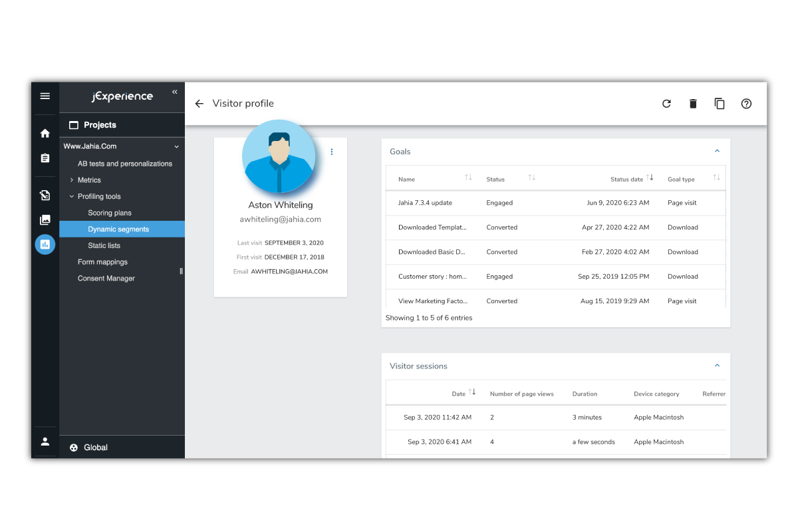Collapse the Profiling tools group
The height and width of the screenshot is (532, 798).
[x=72, y=196]
